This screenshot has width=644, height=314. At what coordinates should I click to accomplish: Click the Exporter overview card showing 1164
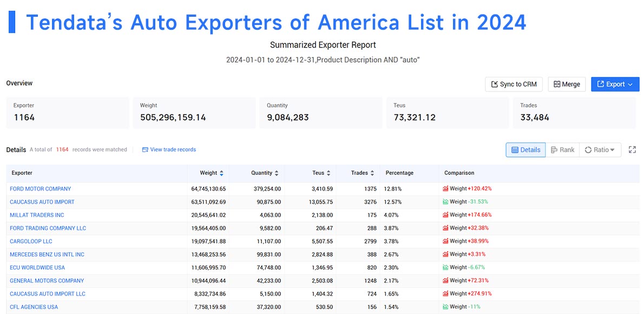[x=67, y=113]
